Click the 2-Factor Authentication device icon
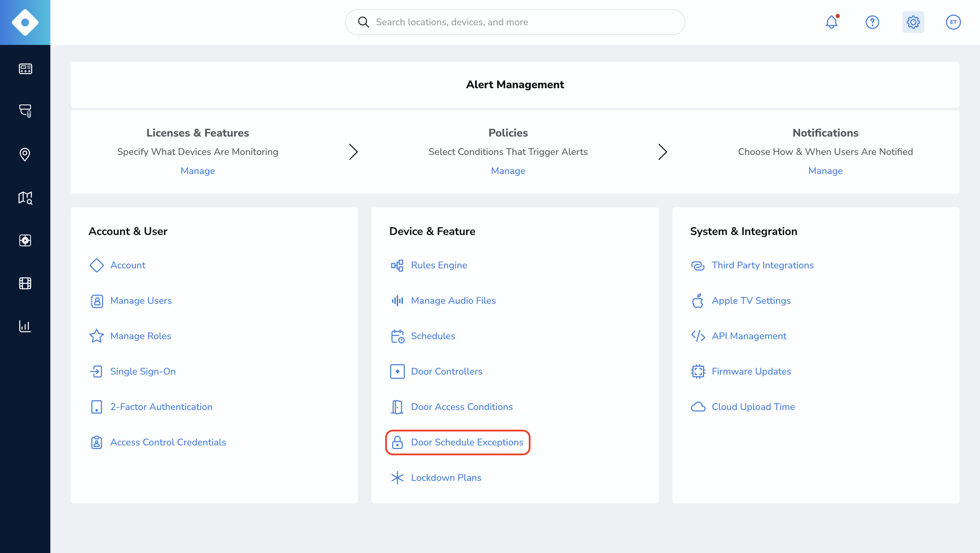The height and width of the screenshot is (553, 980). coord(97,407)
